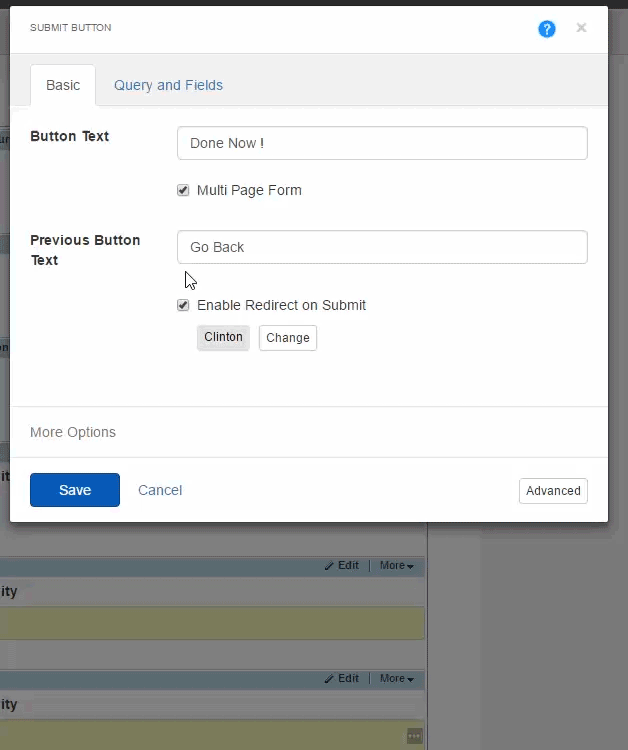Close the Submit Button dialog
Screen dimensions: 628x750
pos(581,28)
